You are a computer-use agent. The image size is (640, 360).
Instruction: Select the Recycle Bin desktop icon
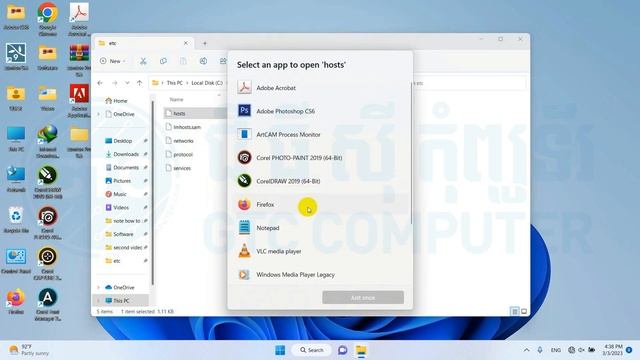[16, 220]
